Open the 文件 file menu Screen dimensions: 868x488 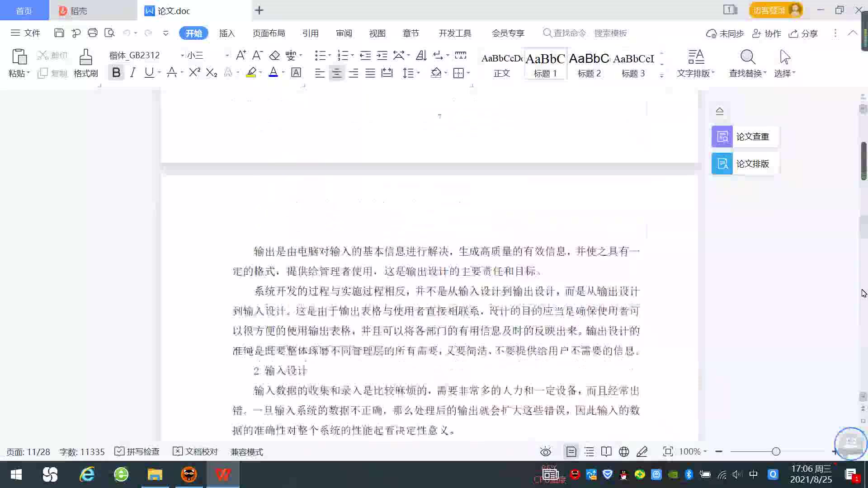(26, 33)
